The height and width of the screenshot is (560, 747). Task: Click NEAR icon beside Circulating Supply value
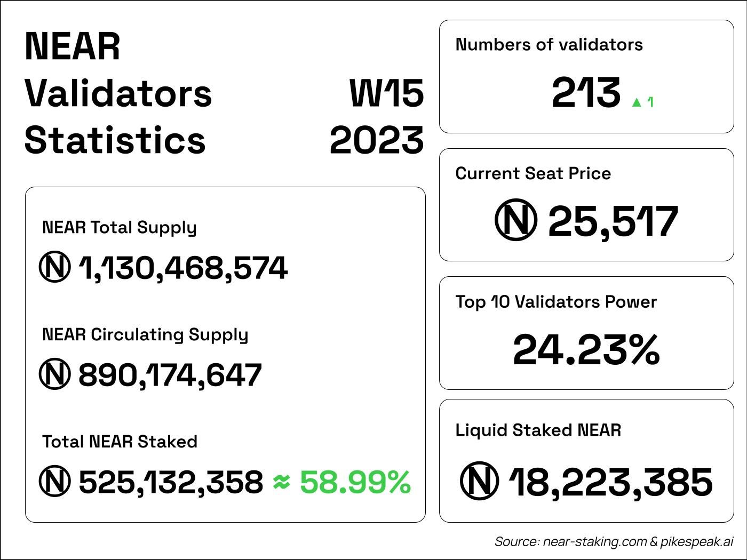(x=54, y=374)
